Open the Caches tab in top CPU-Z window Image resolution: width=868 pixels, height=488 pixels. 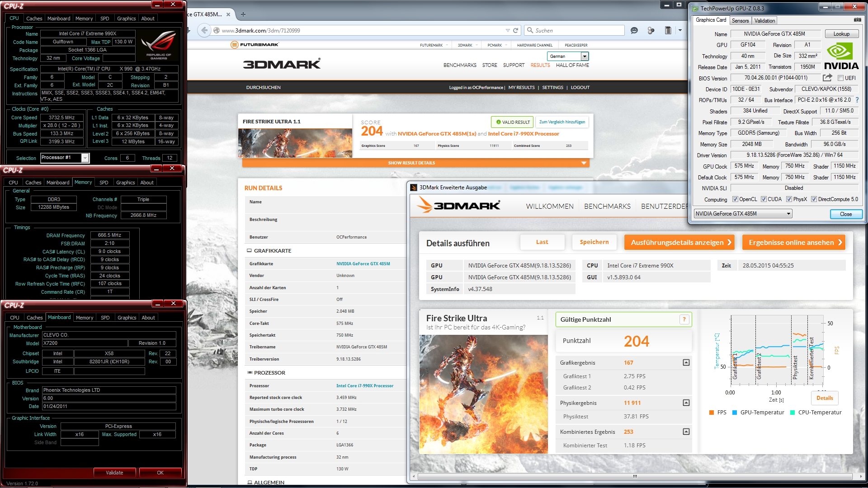(x=34, y=19)
